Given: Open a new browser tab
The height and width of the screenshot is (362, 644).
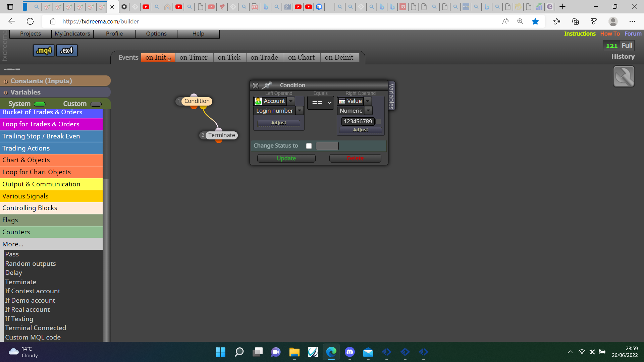Looking at the screenshot, I should (x=562, y=7).
